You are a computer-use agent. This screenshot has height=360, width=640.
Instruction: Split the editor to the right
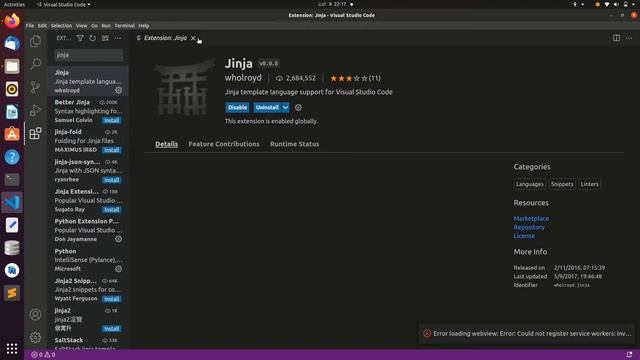(616, 38)
